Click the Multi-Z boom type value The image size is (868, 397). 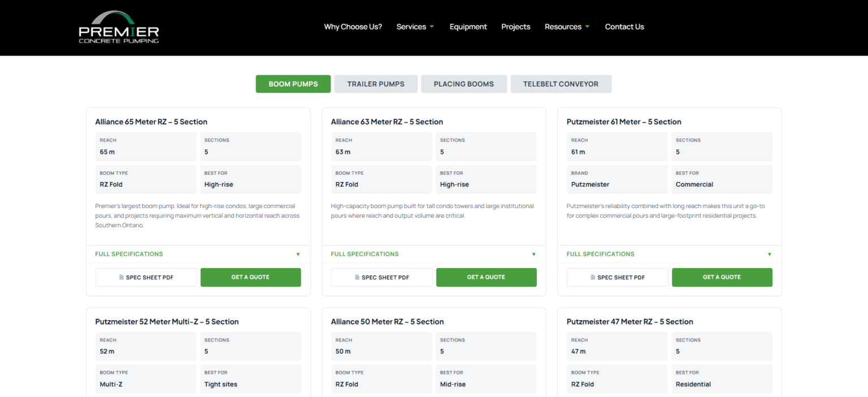pyautogui.click(x=111, y=384)
